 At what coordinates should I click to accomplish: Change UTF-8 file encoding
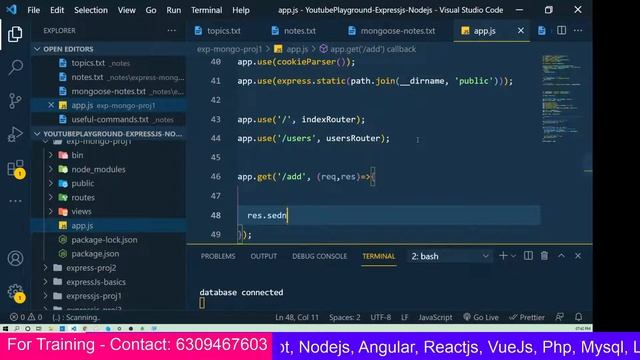click(x=380, y=317)
